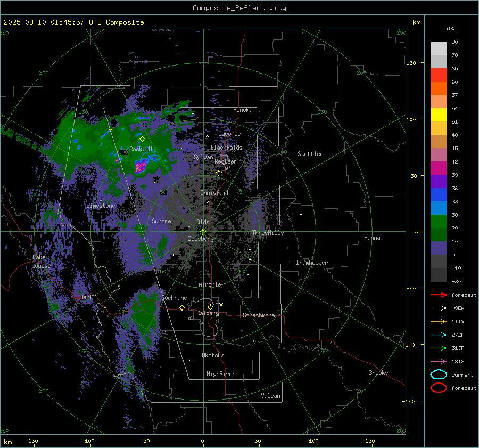Click the cyan 27ZW arrow icon

pos(439,335)
